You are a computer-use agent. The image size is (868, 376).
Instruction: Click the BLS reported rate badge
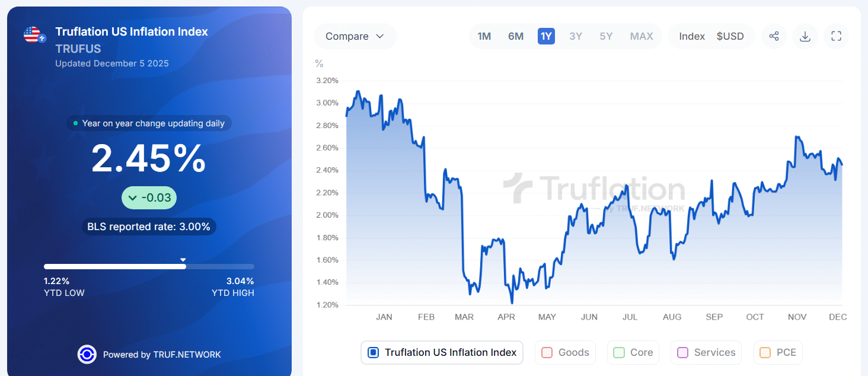coord(149,227)
